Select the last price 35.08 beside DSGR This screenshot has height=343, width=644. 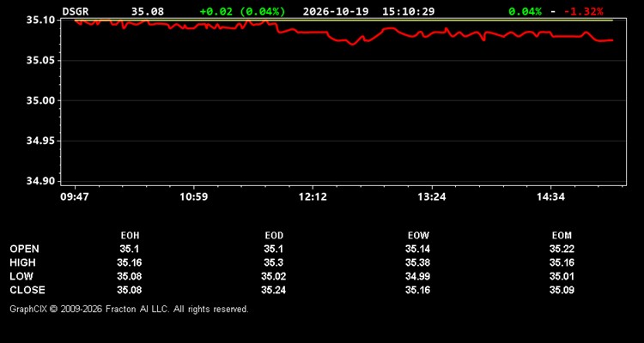tap(148, 11)
